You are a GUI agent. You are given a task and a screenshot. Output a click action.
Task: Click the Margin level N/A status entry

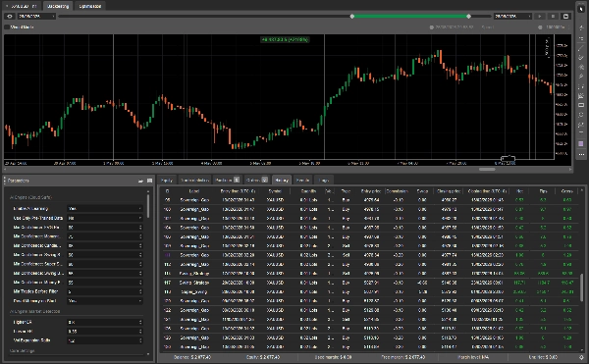pos(473,357)
